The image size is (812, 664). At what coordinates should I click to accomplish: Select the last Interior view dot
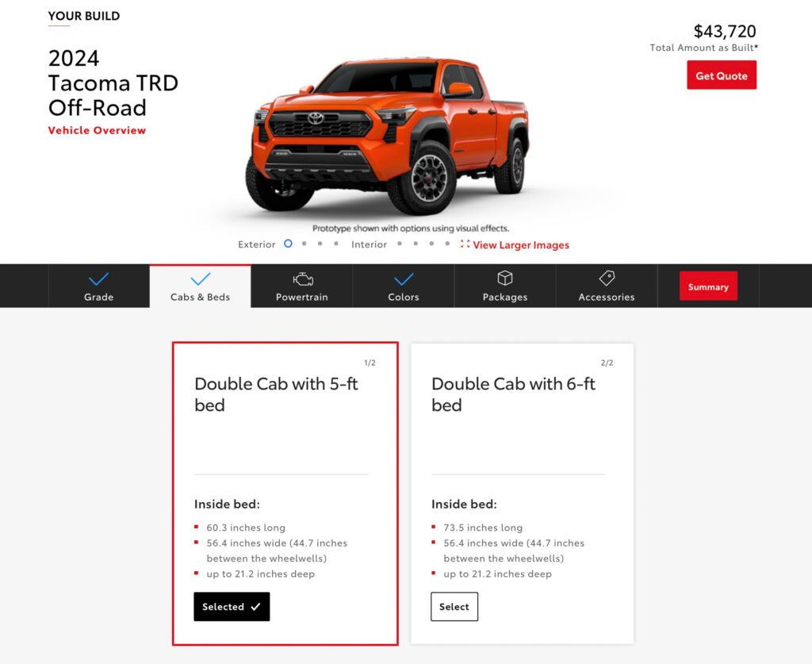click(x=447, y=244)
